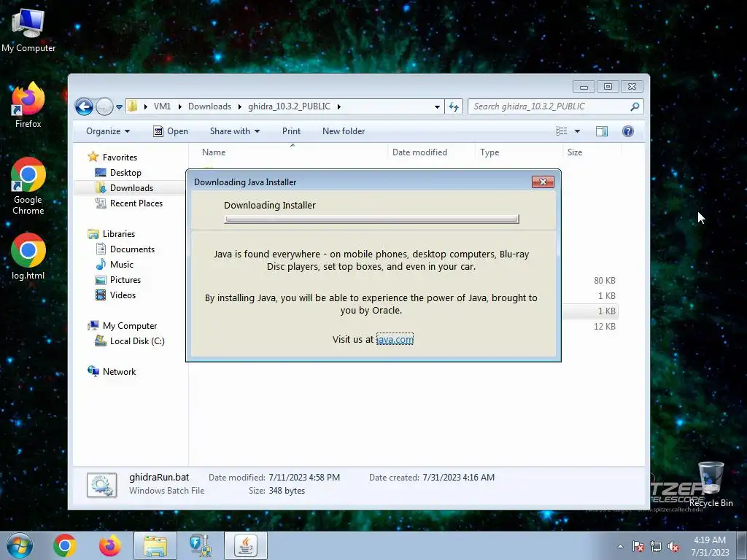Open the Windows Start menu
The height and width of the screenshot is (560, 747).
(20, 545)
